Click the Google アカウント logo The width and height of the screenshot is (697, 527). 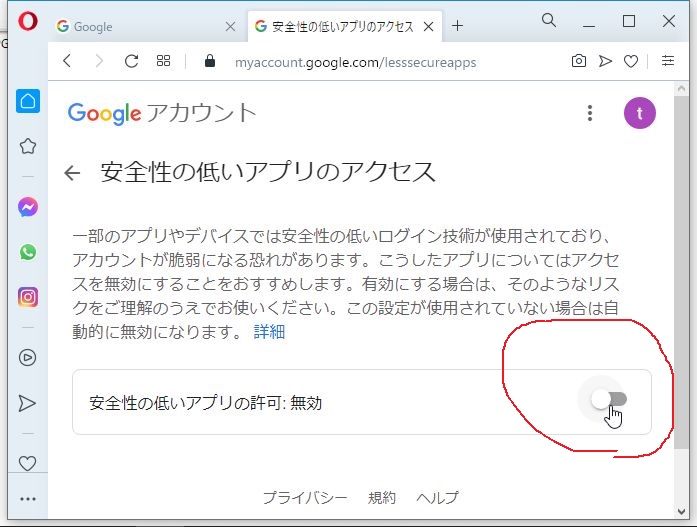[x=162, y=113]
